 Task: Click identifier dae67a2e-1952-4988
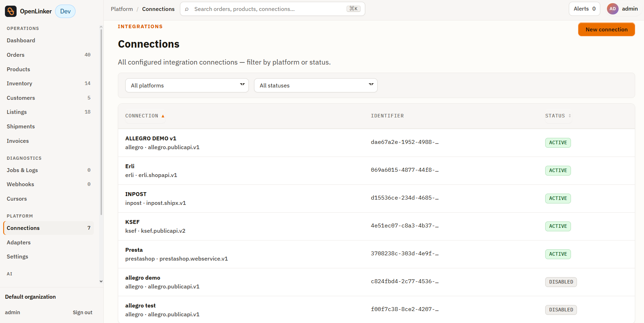click(404, 142)
